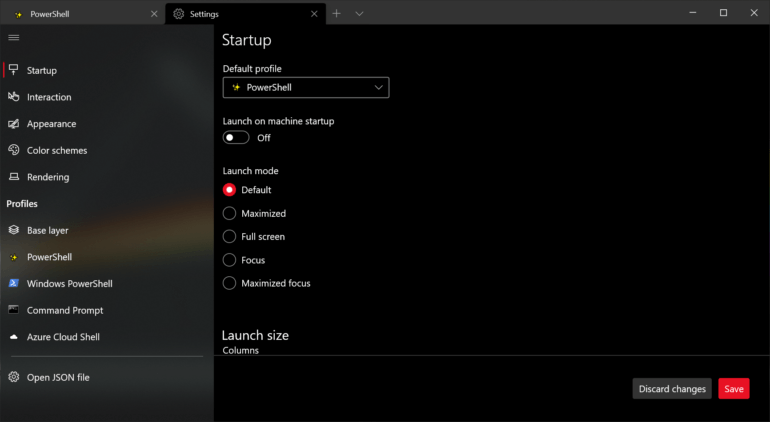The width and height of the screenshot is (770, 422).
Task: Minimize the Terminal window
Action: click(693, 13)
